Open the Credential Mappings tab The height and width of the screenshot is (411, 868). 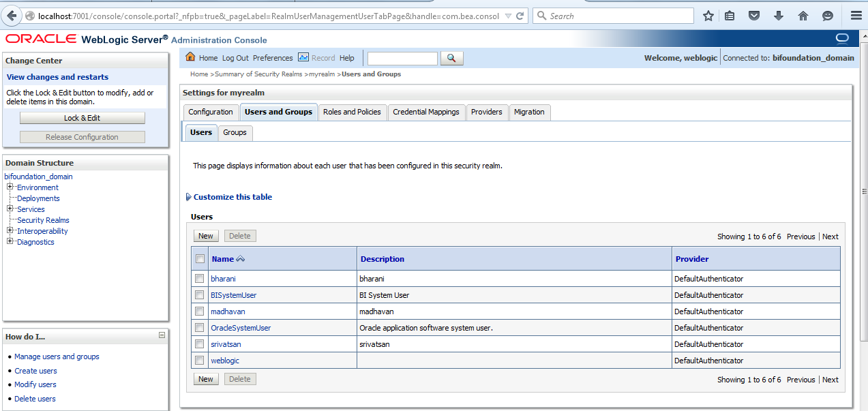pos(426,112)
